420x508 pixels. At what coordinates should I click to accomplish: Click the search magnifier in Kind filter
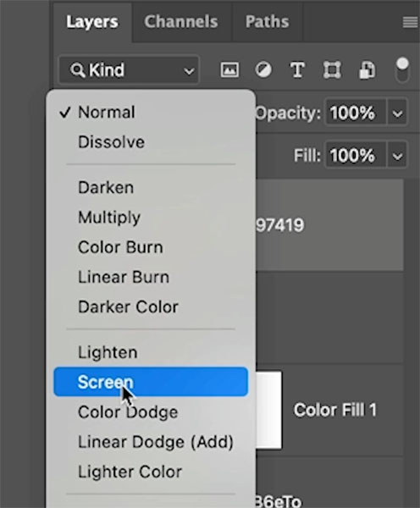pyautogui.click(x=77, y=69)
